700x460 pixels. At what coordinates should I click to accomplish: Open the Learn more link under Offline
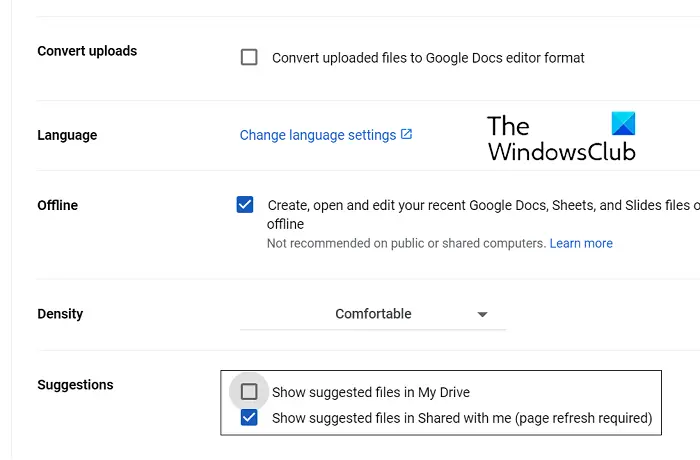pos(581,243)
